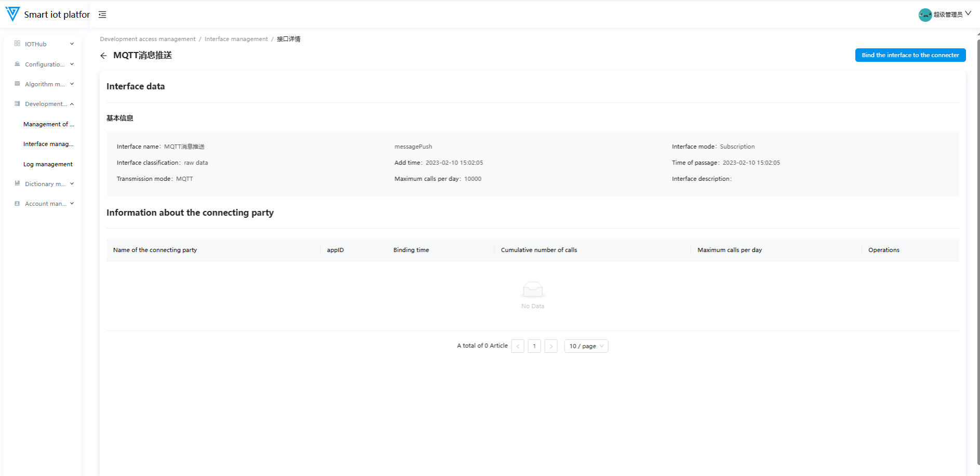980x476 pixels.
Task: Click the user avatar icon
Action: coord(925,15)
